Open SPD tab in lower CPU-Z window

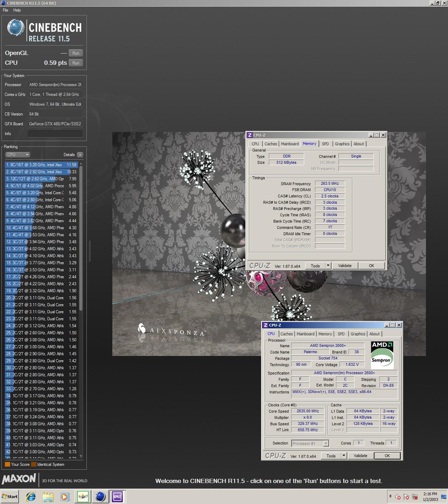click(x=341, y=334)
